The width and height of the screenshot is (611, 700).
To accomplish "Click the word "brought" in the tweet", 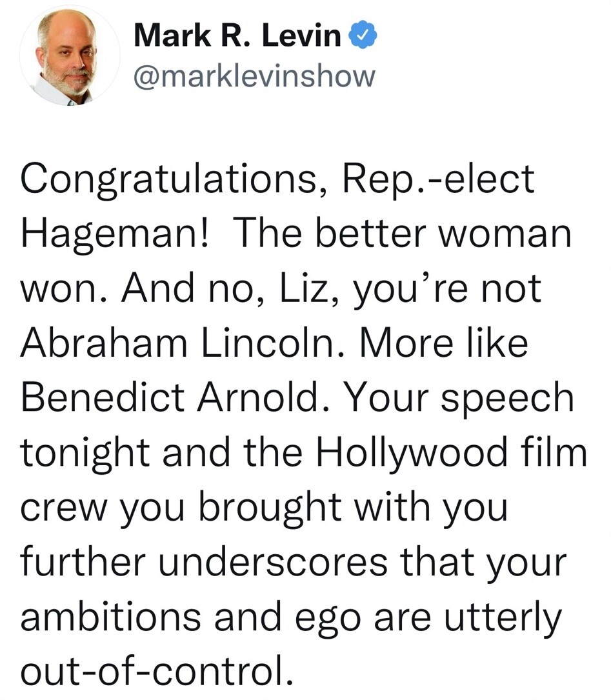I will (270, 508).
